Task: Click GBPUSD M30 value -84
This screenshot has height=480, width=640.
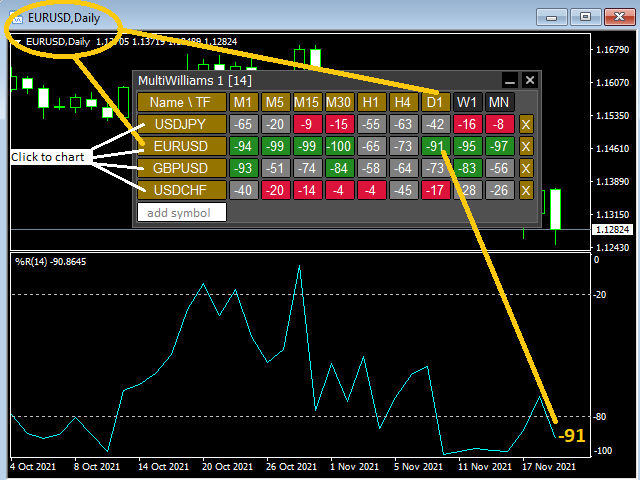Action: [x=339, y=168]
